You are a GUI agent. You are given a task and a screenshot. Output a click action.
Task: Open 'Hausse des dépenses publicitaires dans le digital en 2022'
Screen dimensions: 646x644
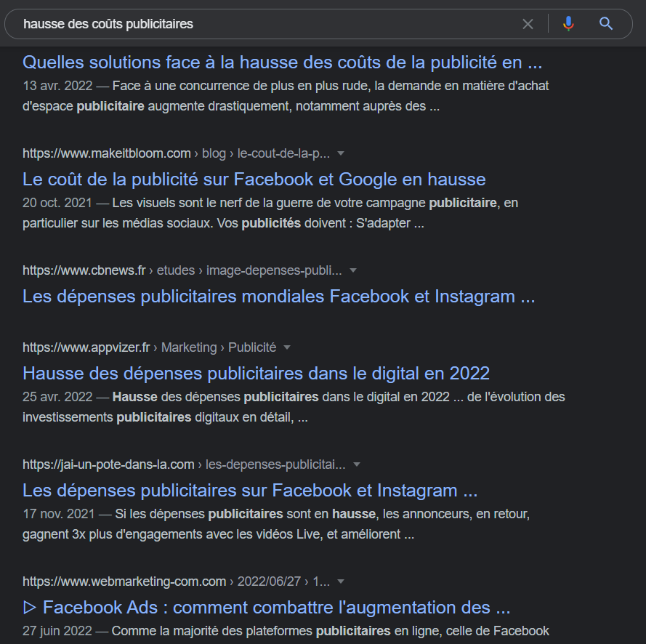pos(256,374)
